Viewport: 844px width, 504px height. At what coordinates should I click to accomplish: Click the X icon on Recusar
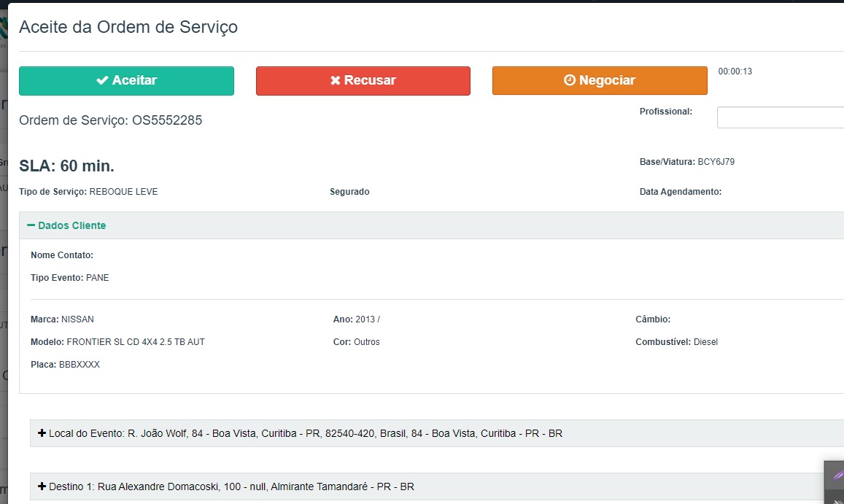336,80
